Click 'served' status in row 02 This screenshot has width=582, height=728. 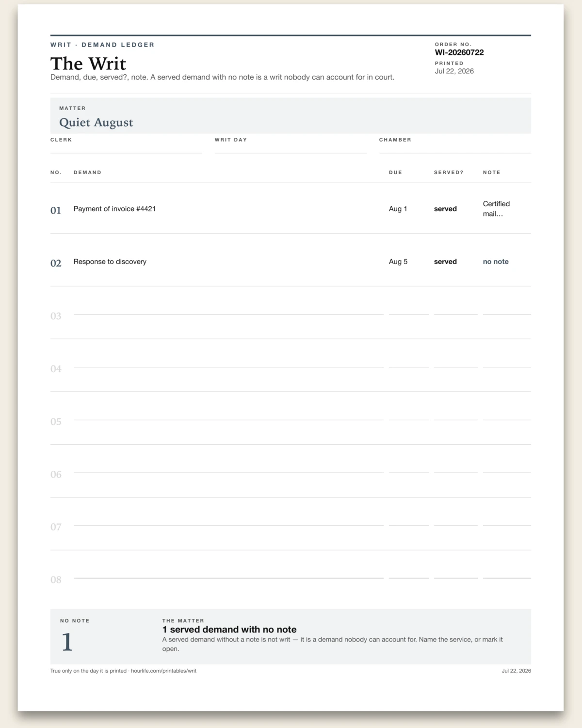445,262
